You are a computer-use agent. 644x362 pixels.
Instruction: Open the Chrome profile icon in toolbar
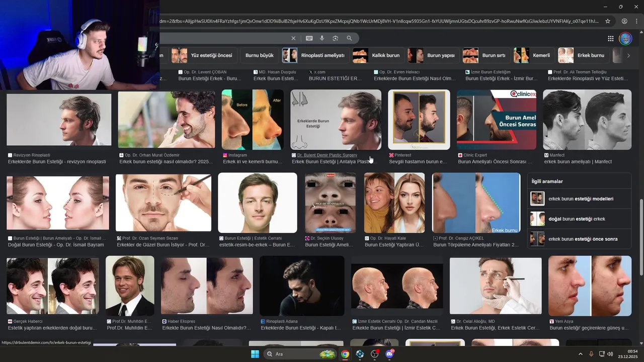tap(624, 21)
